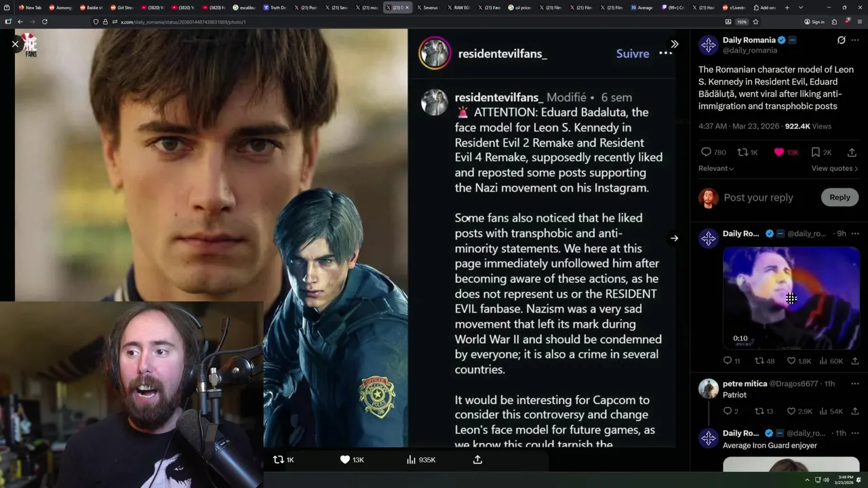Share the main post via share icon
868x488 pixels.
(x=852, y=152)
